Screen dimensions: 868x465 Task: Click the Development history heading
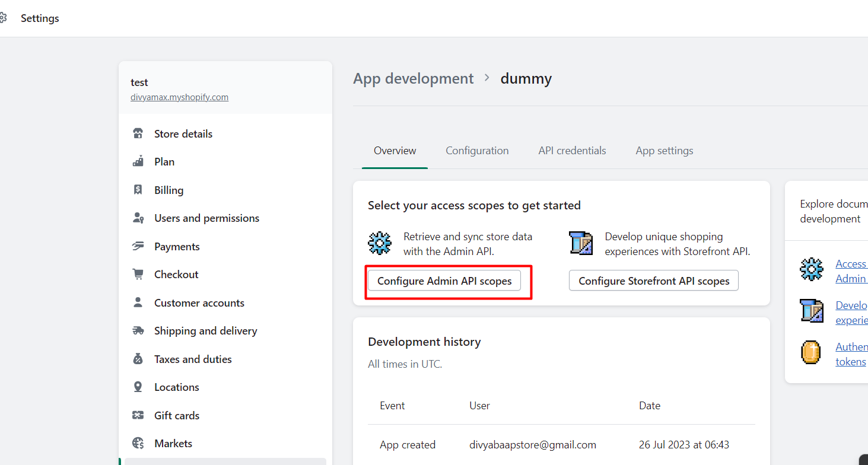coord(424,342)
